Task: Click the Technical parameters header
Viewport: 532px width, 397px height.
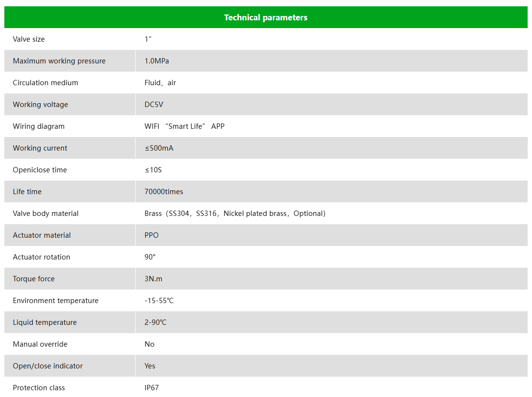Action: [266, 17]
